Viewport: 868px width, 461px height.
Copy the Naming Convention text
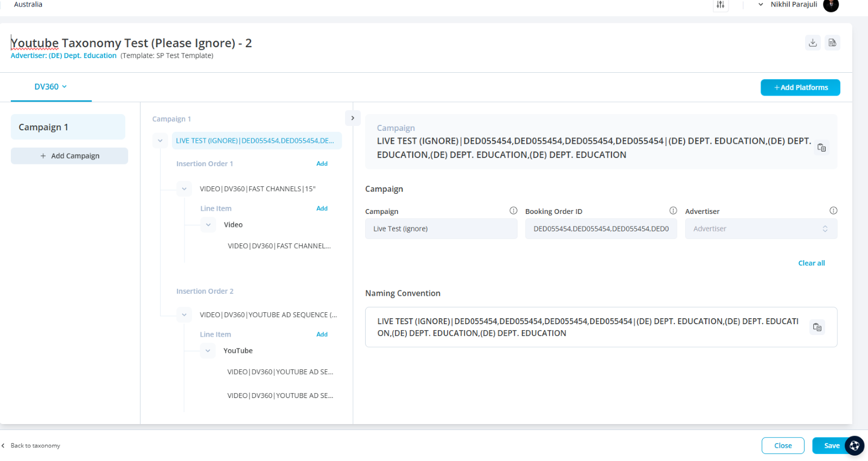817,327
